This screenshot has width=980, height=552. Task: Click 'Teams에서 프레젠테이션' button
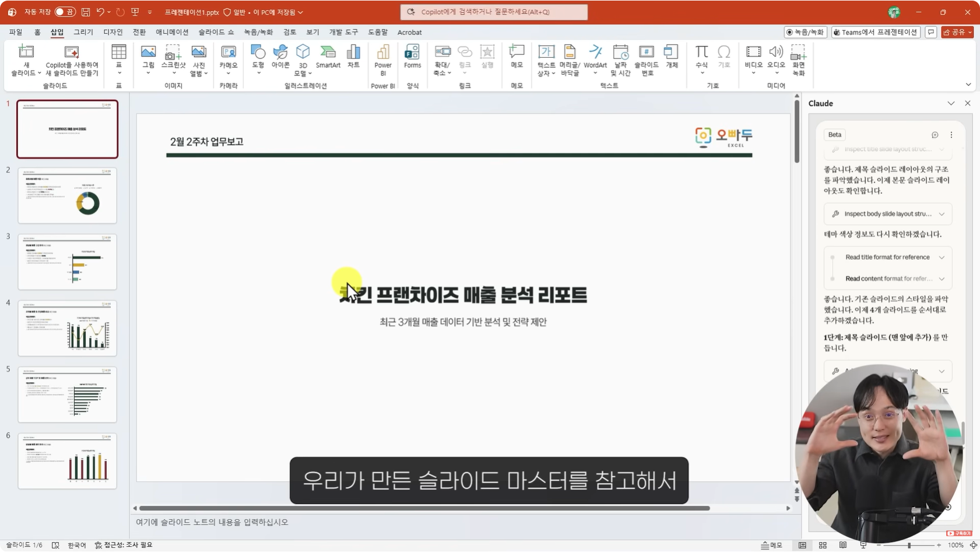876,32
